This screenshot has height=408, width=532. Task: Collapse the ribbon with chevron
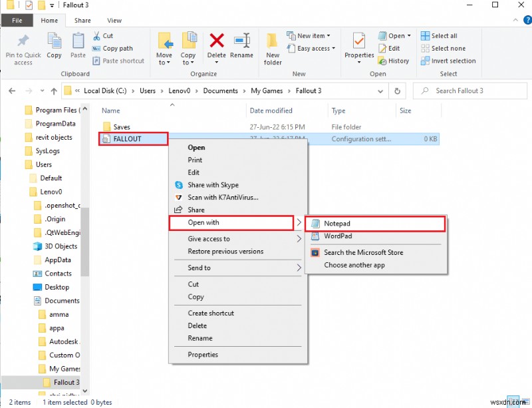click(515, 20)
